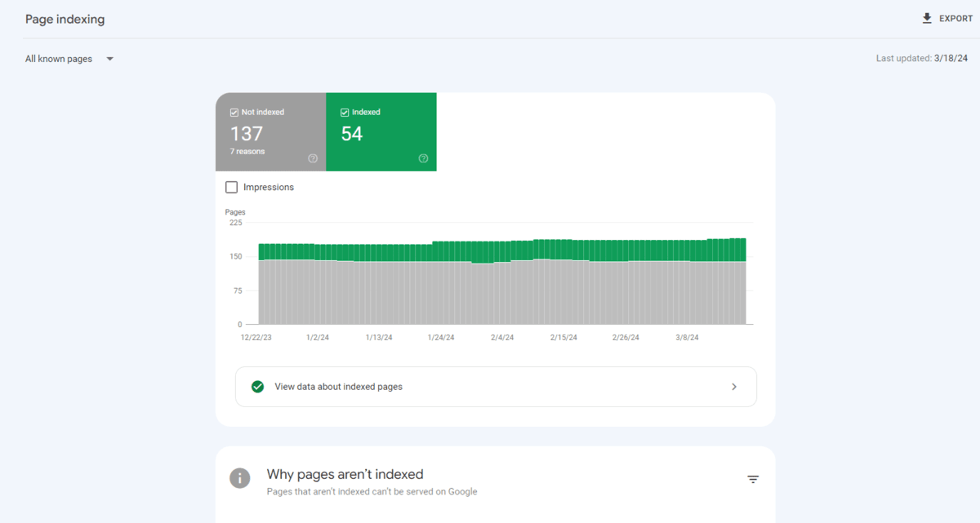Image resolution: width=980 pixels, height=523 pixels.
Task: Open the help tooltip on the Indexed card
Action: (x=423, y=158)
